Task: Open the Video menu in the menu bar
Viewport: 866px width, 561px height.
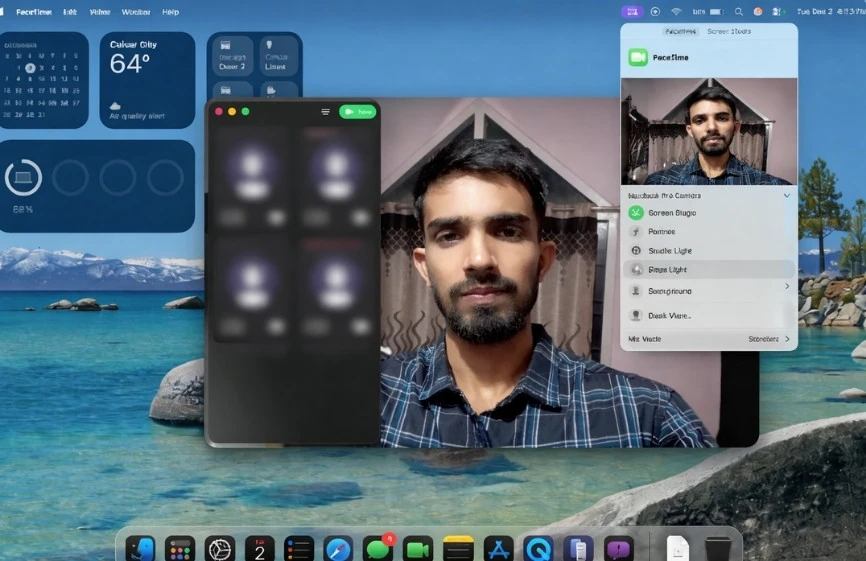Action: pos(100,12)
